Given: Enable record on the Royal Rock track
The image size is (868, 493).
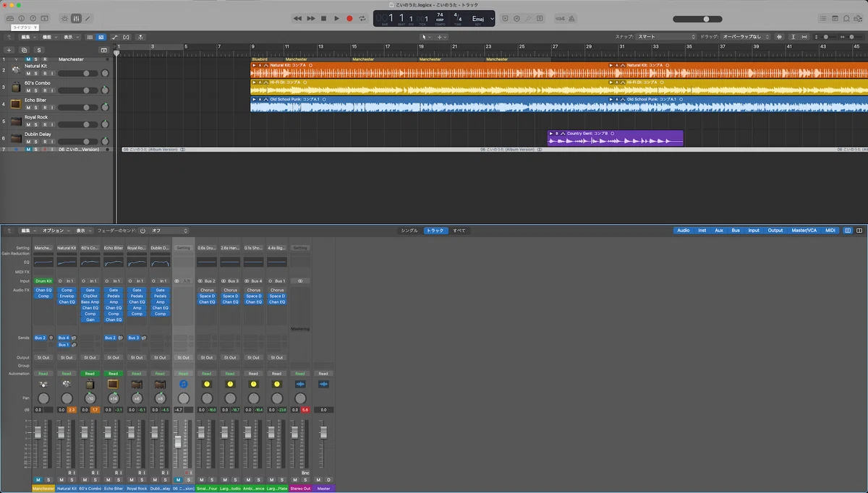Looking at the screenshot, I should tap(44, 125).
